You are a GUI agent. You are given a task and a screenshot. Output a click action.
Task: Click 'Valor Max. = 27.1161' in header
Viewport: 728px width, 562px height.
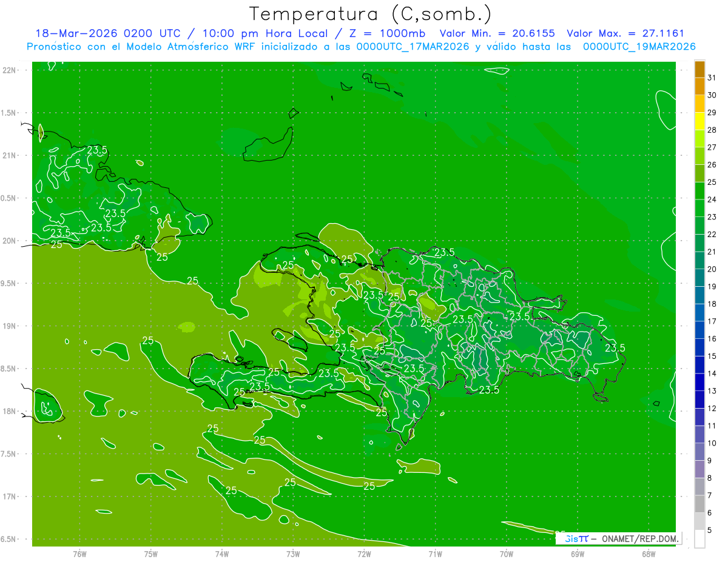pyautogui.click(x=625, y=33)
